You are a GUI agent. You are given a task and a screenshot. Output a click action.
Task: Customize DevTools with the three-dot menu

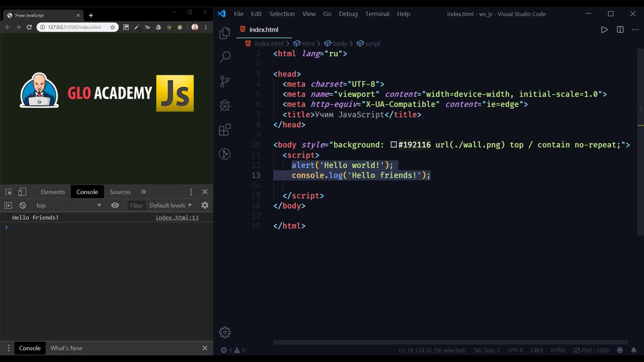click(191, 192)
